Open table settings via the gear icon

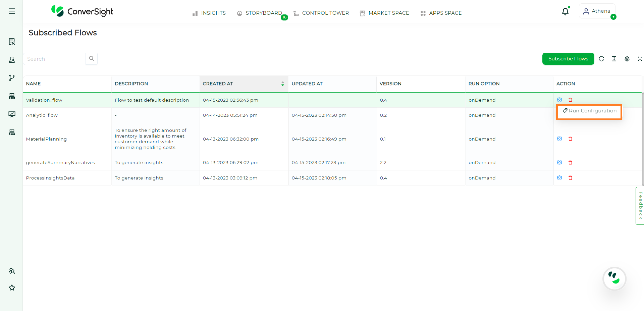(627, 59)
